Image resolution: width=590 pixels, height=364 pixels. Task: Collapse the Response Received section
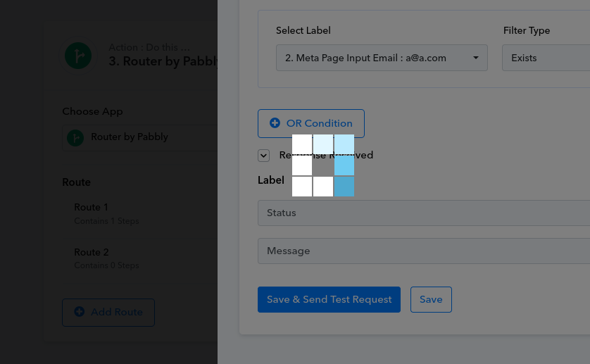click(264, 156)
